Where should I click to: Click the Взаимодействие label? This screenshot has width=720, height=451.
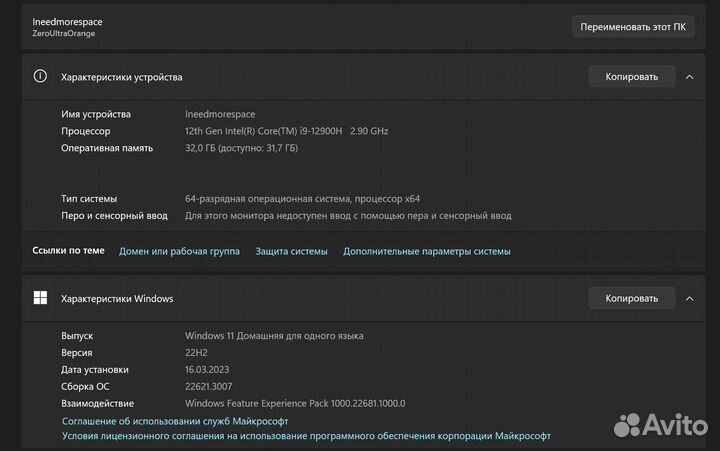[97, 403]
